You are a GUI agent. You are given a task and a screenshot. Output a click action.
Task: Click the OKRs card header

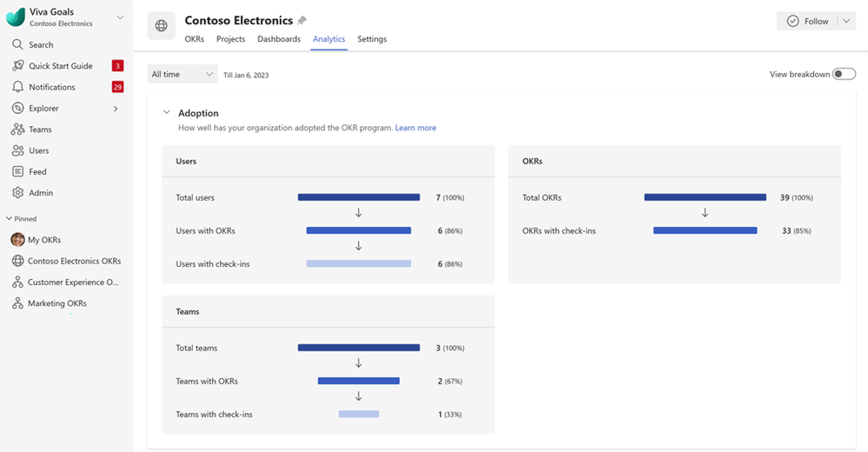click(x=675, y=161)
